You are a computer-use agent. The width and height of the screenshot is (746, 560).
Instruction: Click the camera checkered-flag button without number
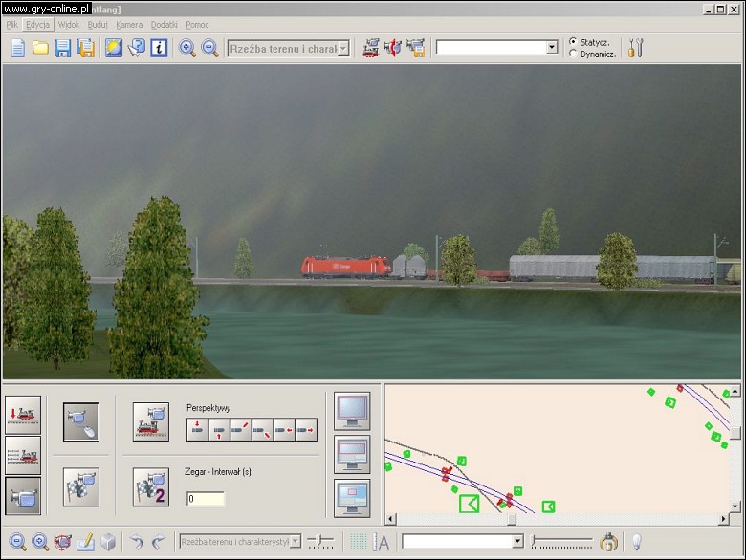point(81,486)
